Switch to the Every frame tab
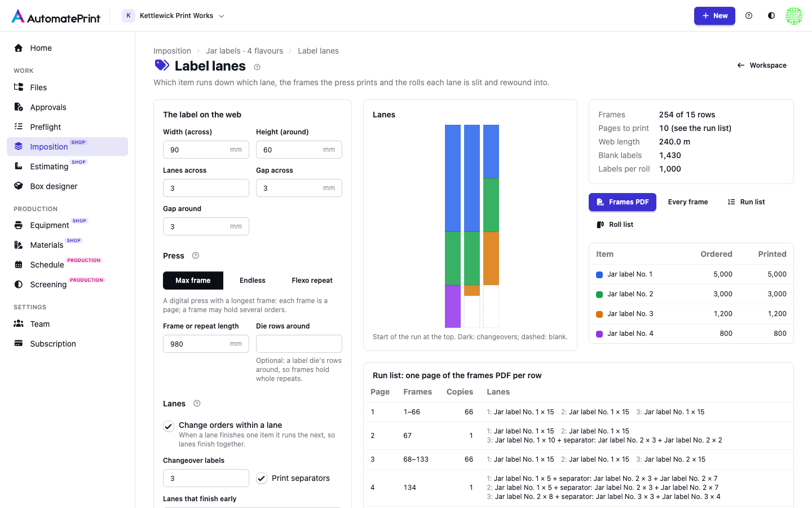Image resolution: width=812 pixels, height=508 pixels. pyautogui.click(x=688, y=202)
